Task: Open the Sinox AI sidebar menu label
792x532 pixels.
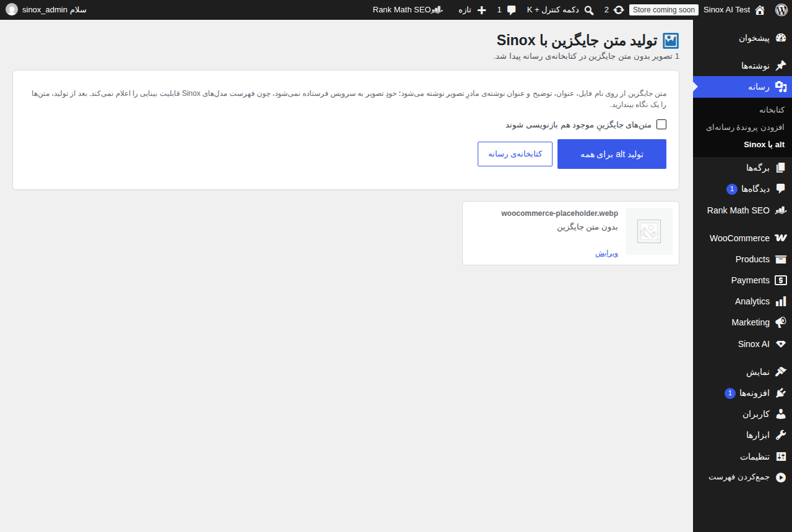Action: (754, 344)
